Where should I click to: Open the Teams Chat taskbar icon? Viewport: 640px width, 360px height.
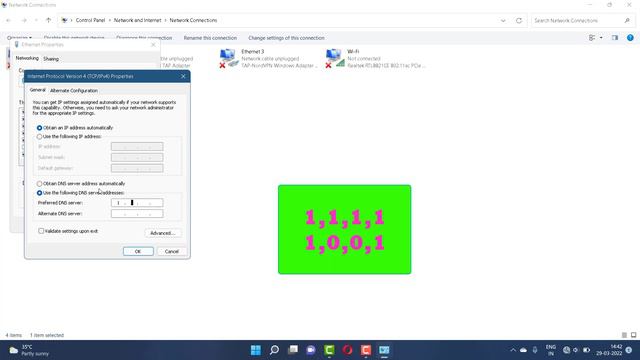311,350
